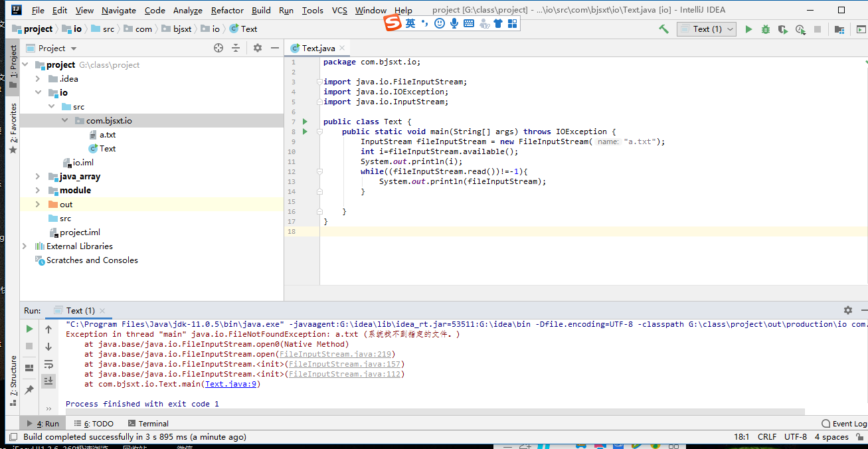The image size is (868, 449).
Task: Select the 'Text (1)' Run tab
Action: (80, 310)
